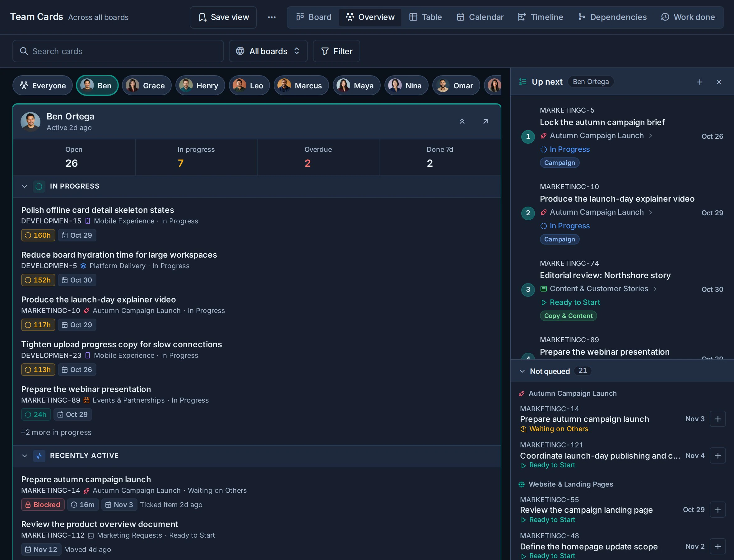
Task: Close the Up next panel
Action: pyautogui.click(x=719, y=82)
